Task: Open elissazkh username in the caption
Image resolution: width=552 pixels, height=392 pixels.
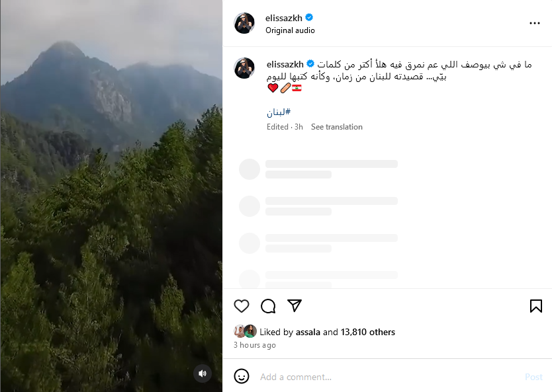Action: pos(285,64)
